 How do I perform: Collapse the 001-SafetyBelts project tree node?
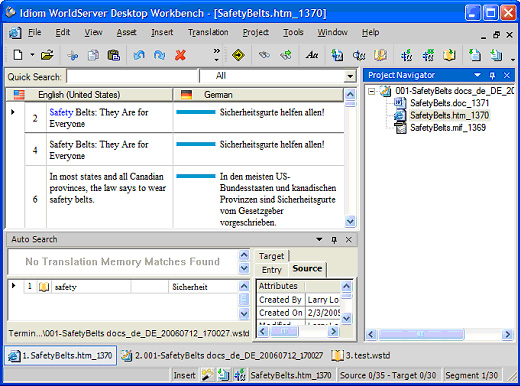[371, 91]
